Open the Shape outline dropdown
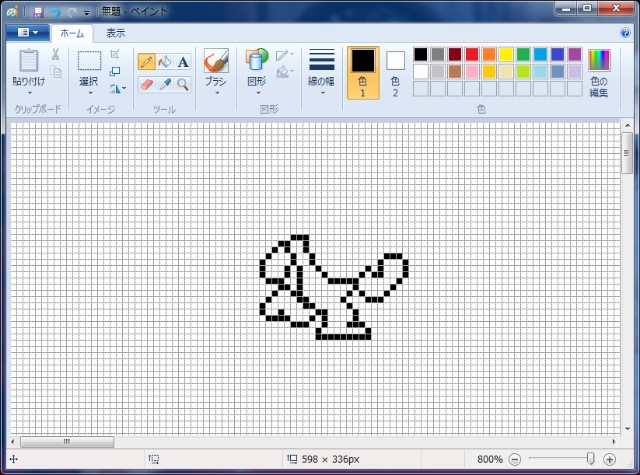The image size is (640, 475). (285, 55)
